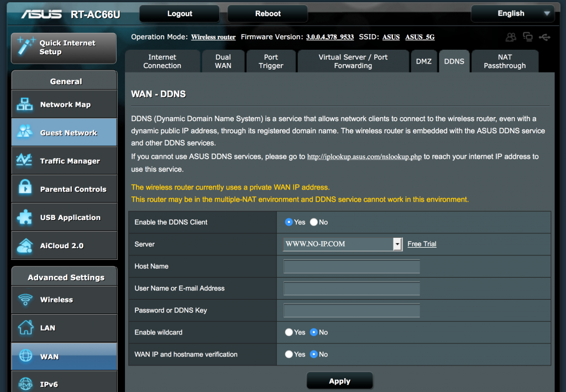Click the Parental Controls lock icon

pos(25,187)
